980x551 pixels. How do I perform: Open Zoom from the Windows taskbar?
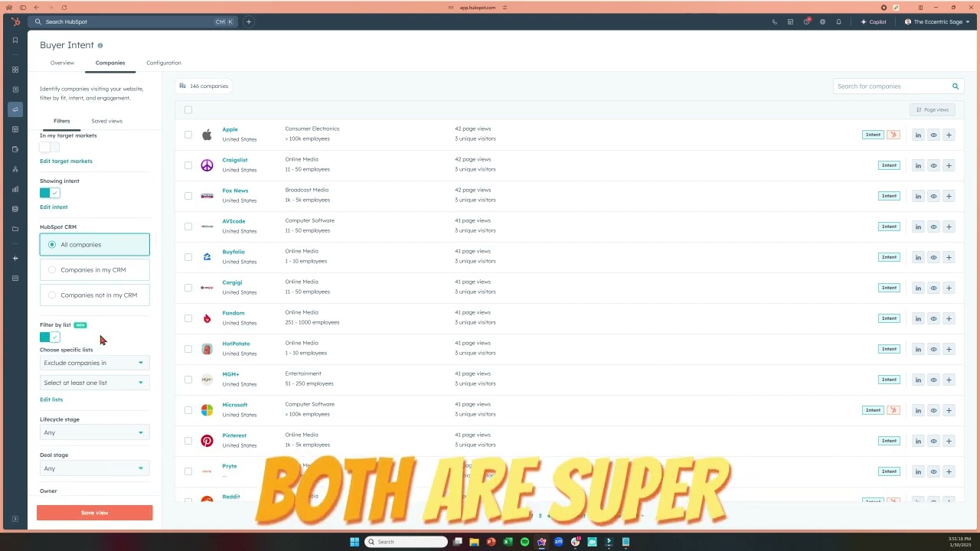[558, 542]
